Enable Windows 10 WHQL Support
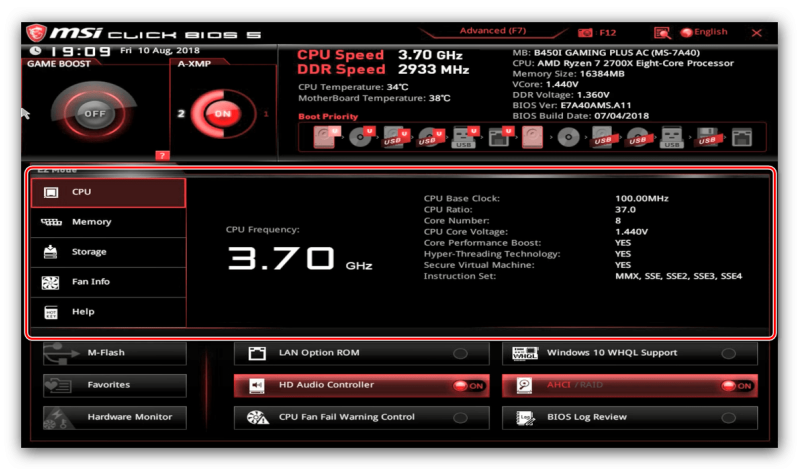This screenshot has width=800, height=470. click(729, 353)
